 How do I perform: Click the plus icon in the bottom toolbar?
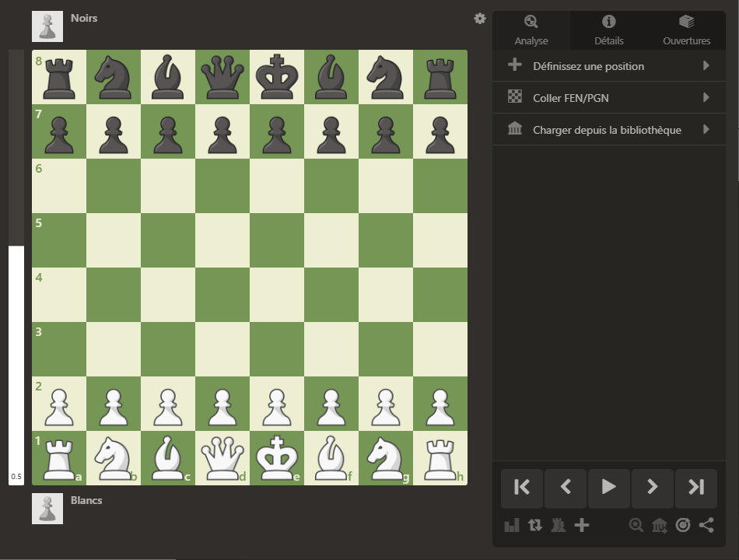coord(582,525)
